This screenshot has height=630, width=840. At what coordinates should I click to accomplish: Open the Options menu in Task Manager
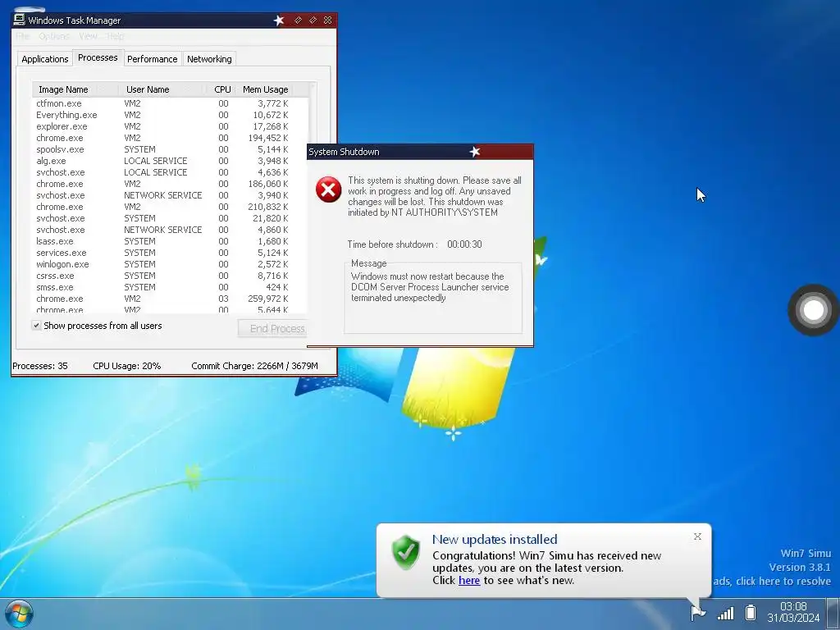click(x=54, y=36)
